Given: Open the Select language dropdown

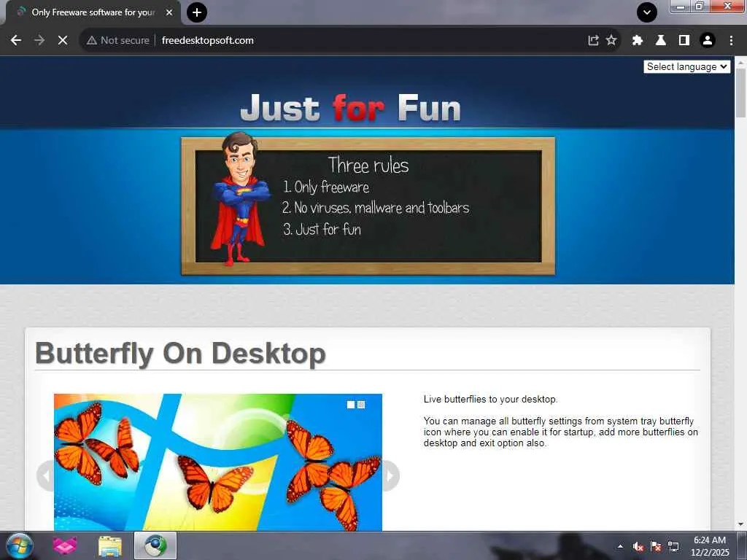Looking at the screenshot, I should [x=687, y=66].
